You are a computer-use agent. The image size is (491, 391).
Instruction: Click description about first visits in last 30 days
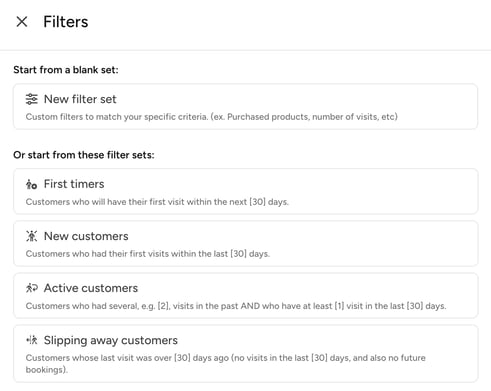(x=148, y=254)
